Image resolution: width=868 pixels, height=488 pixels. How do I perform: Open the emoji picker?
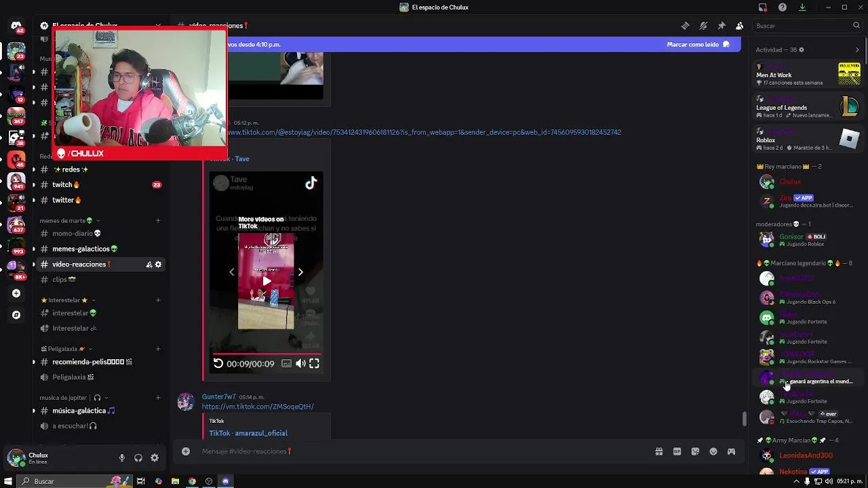pos(713,451)
